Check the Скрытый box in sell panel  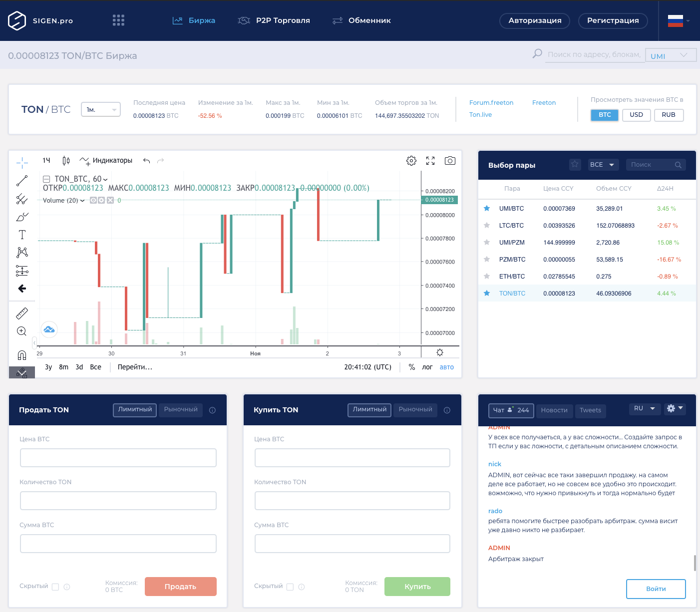click(55, 587)
